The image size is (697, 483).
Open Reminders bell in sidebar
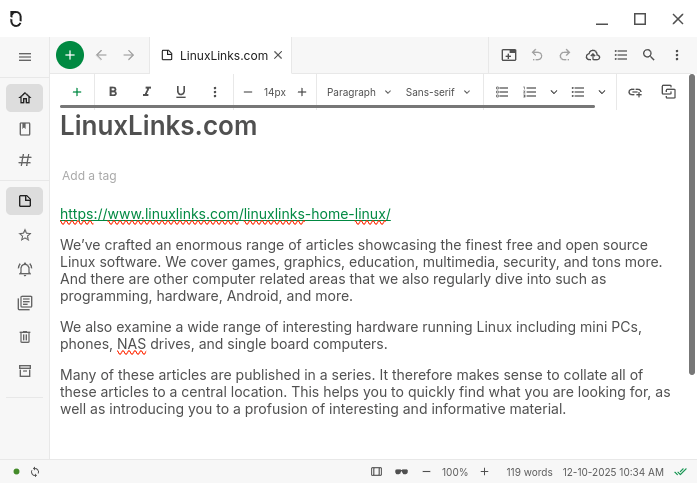25,269
